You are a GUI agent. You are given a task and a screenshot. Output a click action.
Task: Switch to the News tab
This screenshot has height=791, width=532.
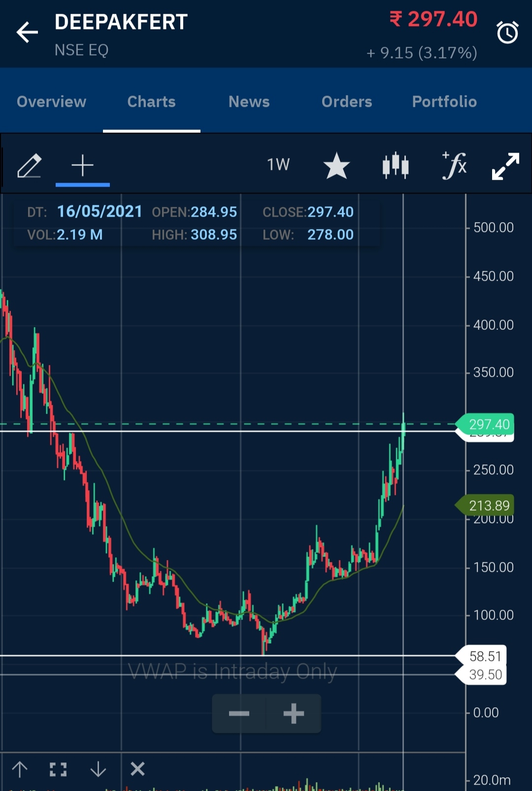pos(249,101)
